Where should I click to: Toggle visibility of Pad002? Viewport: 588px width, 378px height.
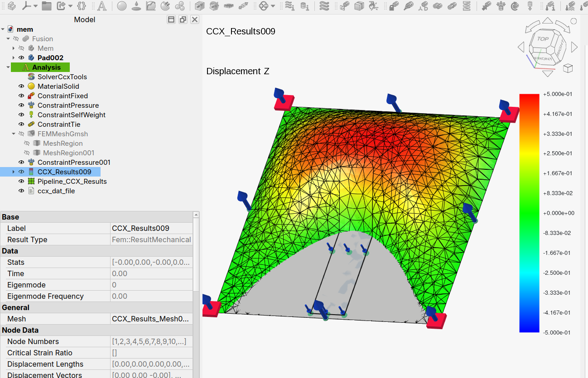[21, 58]
